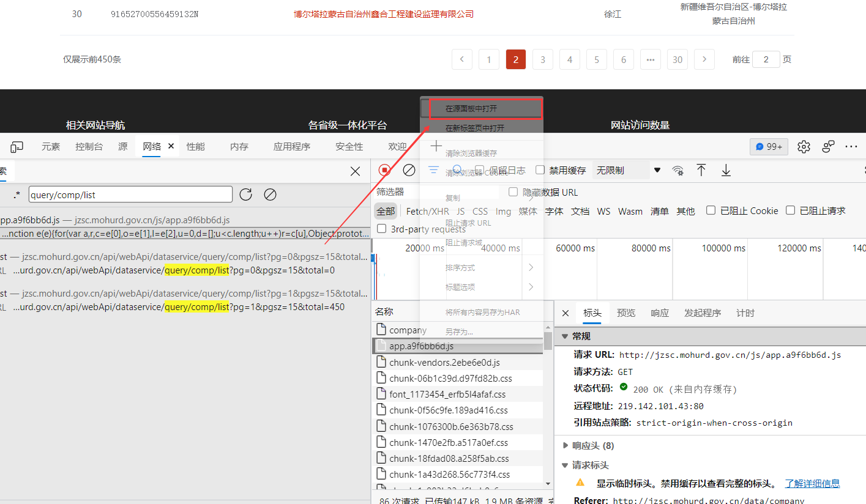Refresh the search results
Viewport: 866px width, 504px height.
[245, 195]
